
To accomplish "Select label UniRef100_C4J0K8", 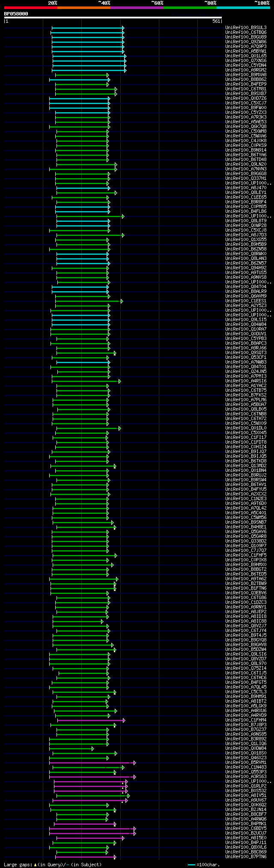I will point(246,140).
